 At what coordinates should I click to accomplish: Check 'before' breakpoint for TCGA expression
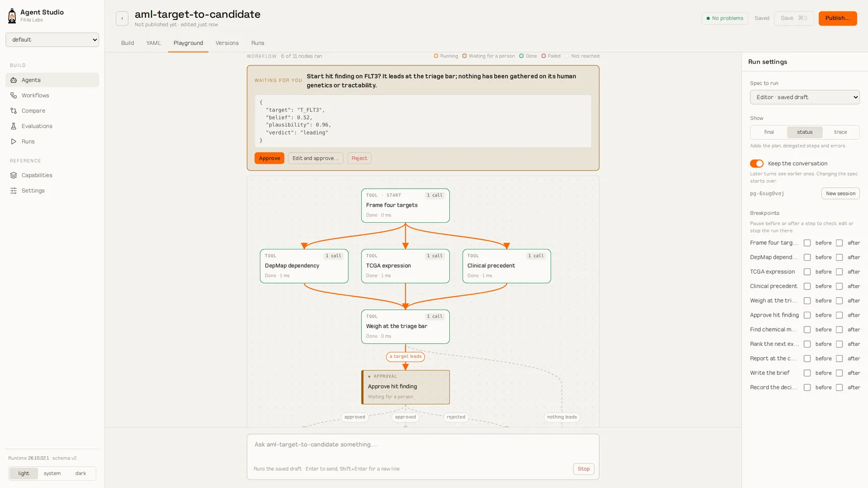click(x=807, y=272)
